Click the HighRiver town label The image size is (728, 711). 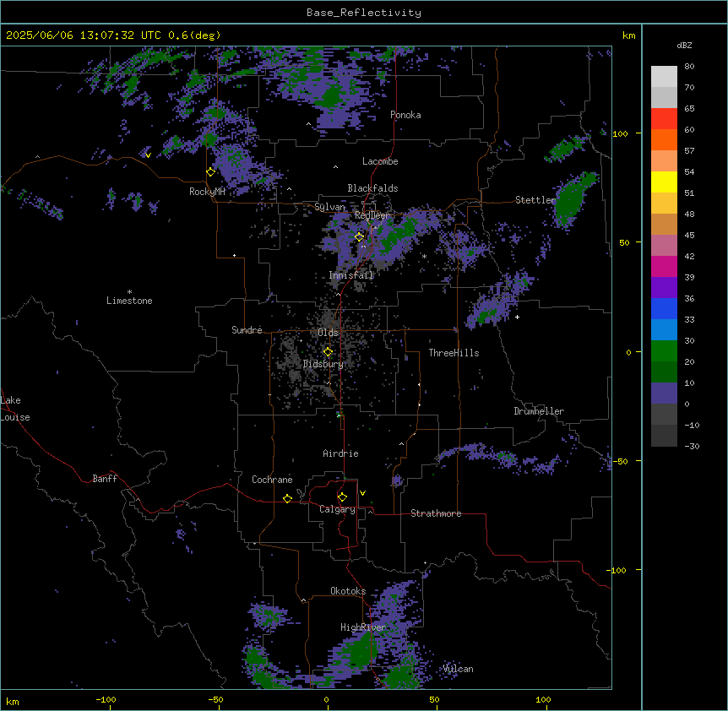click(363, 627)
